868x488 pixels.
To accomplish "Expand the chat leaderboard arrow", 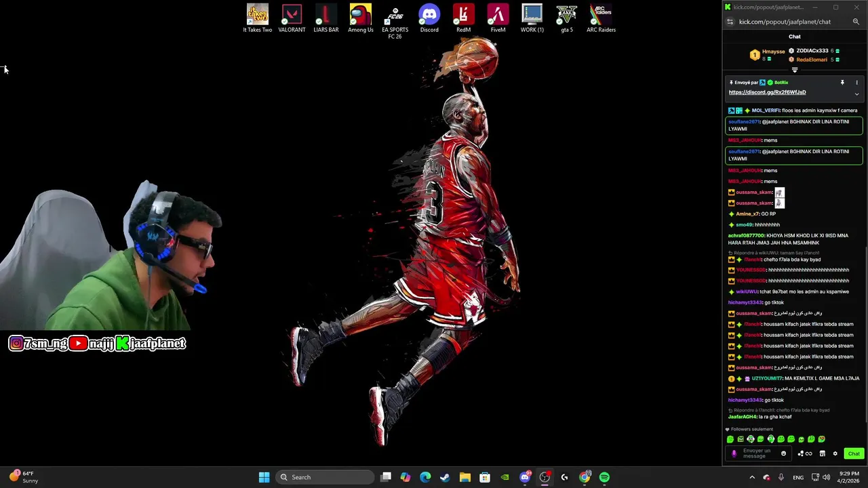I will pyautogui.click(x=795, y=70).
